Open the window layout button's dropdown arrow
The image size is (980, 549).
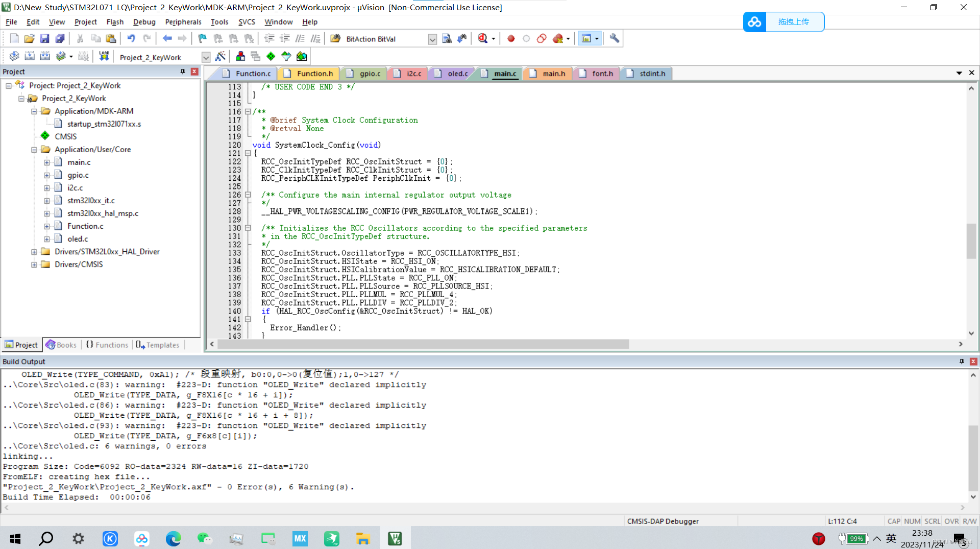[x=597, y=39]
